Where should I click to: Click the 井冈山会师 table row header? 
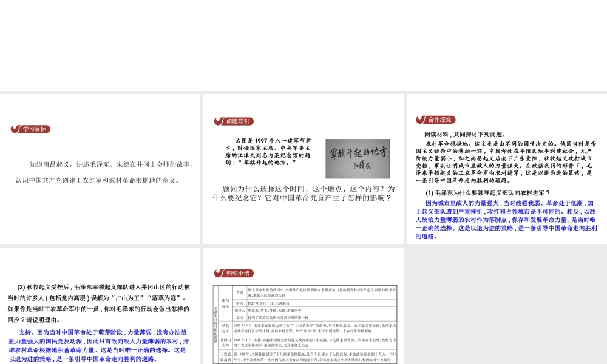(x=225, y=342)
